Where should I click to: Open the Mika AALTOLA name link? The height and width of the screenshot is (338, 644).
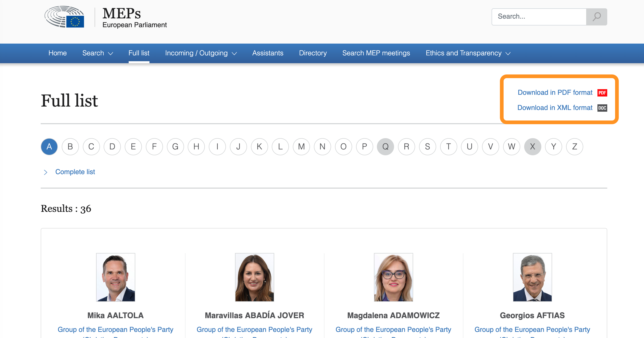coord(115,315)
